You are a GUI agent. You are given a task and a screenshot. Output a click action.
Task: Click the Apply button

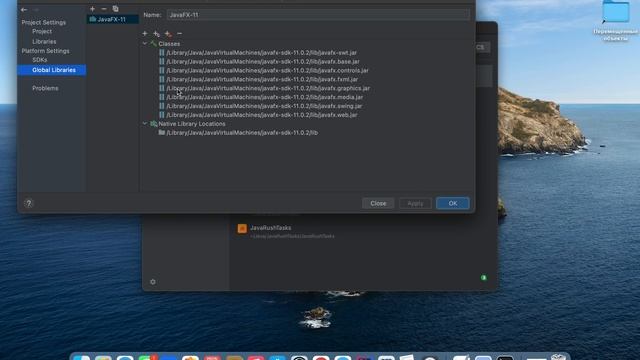coord(415,203)
